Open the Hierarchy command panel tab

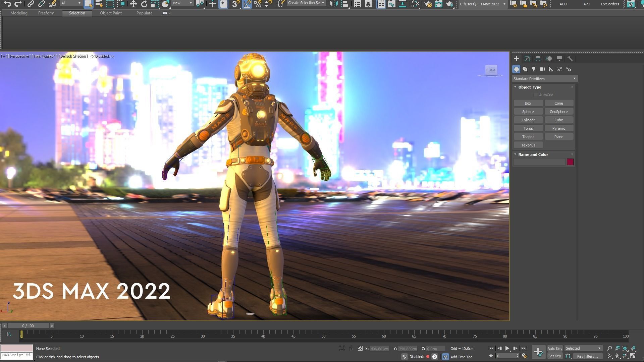(538, 59)
